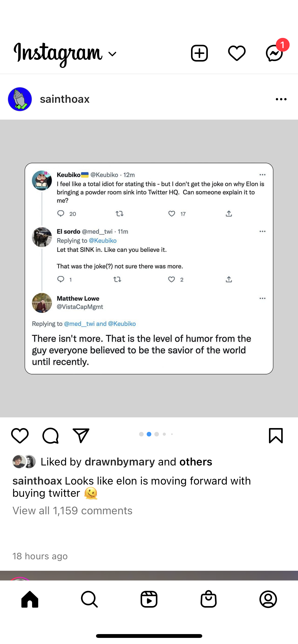Image resolution: width=298 pixels, height=644 pixels.
Task: Open drawnbymary profile from likes
Action: click(x=120, y=462)
